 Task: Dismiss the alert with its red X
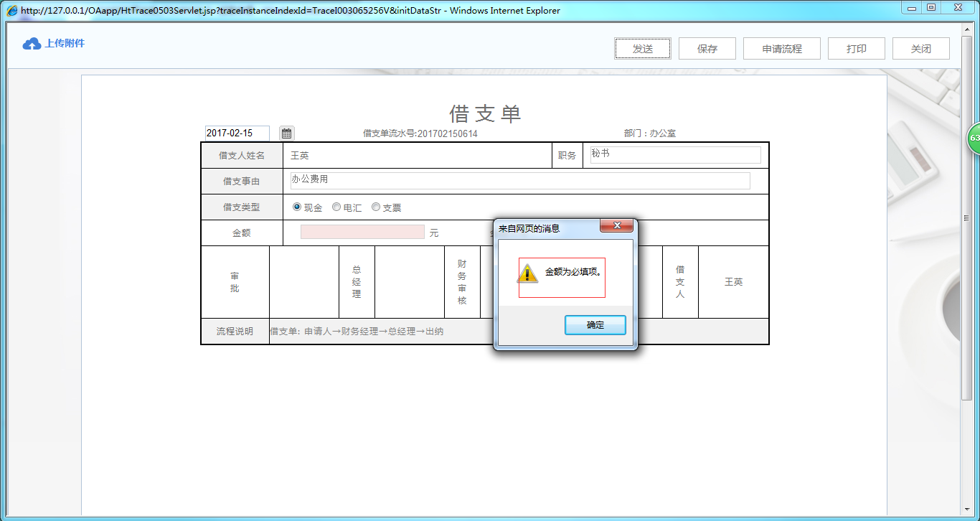coord(617,225)
